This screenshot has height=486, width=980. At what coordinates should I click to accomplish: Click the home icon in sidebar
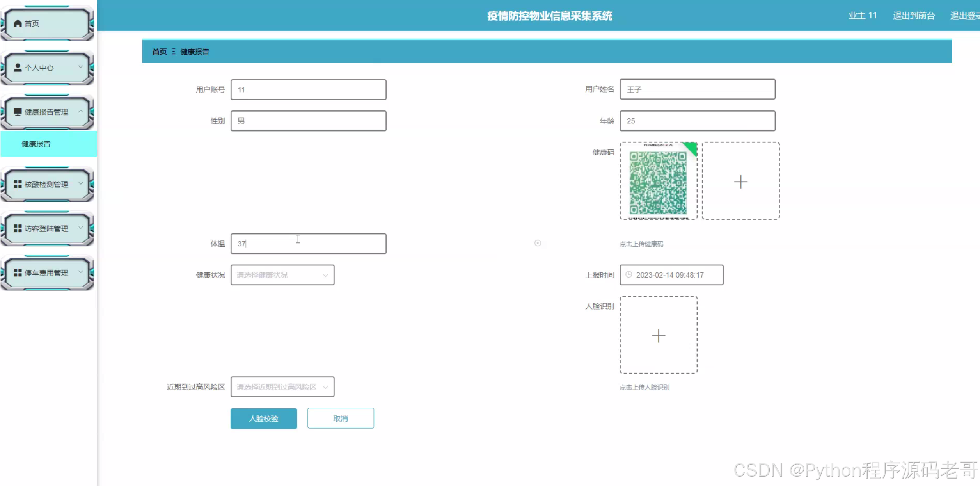(18, 23)
